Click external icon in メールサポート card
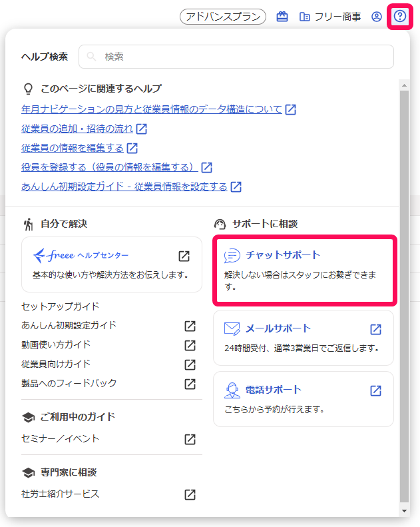The height and width of the screenshot is (527, 420). 375,329
